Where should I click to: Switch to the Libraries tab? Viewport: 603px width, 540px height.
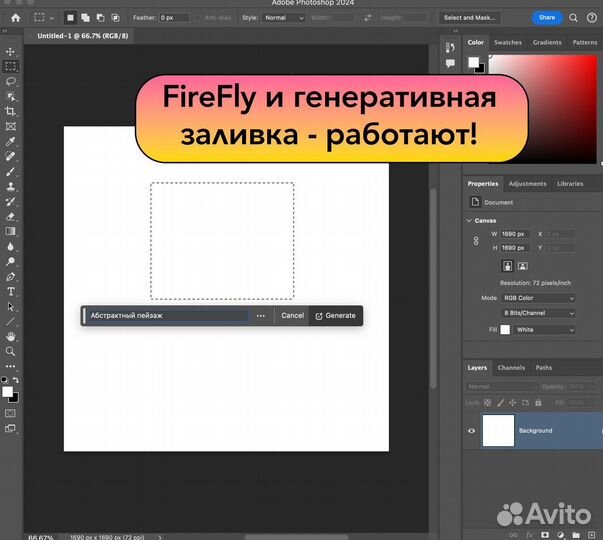pyautogui.click(x=570, y=184)
